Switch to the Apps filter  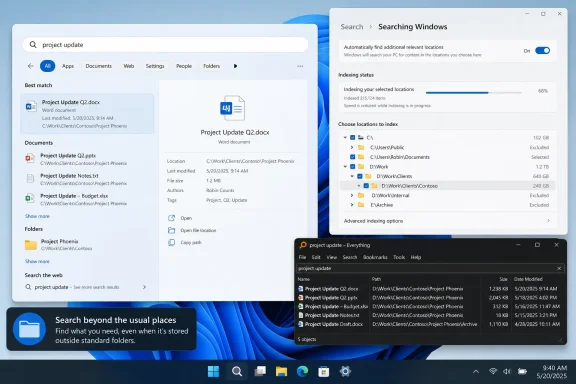point(68,66)
